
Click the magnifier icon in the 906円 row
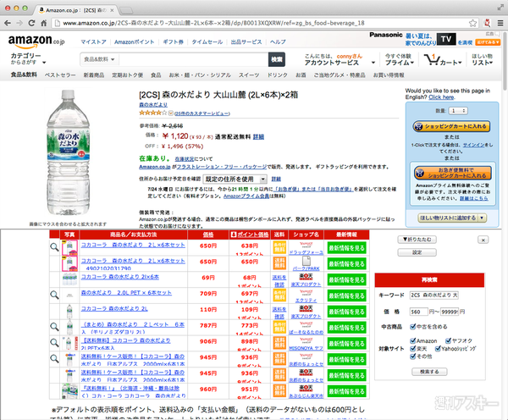tap(54, 343)
